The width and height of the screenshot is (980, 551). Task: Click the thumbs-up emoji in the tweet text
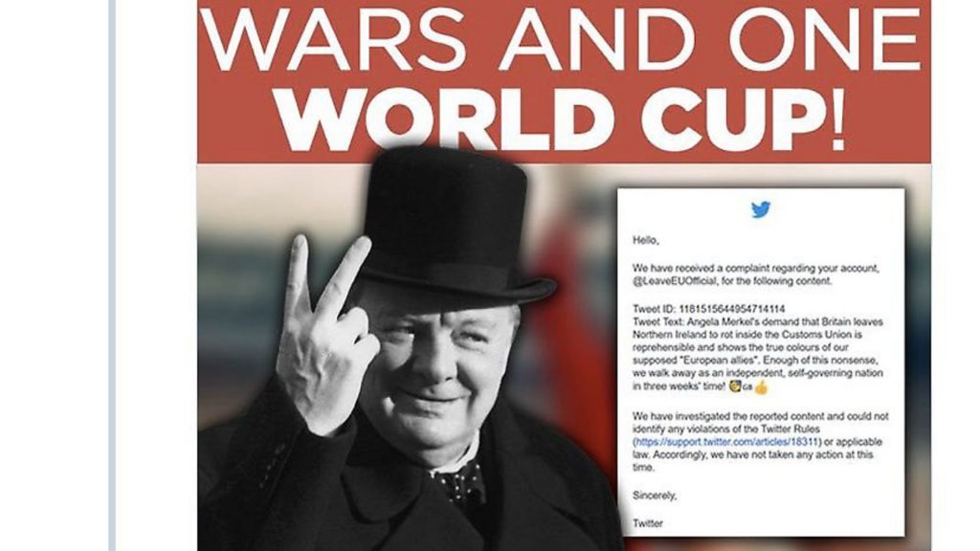(761, 387)
